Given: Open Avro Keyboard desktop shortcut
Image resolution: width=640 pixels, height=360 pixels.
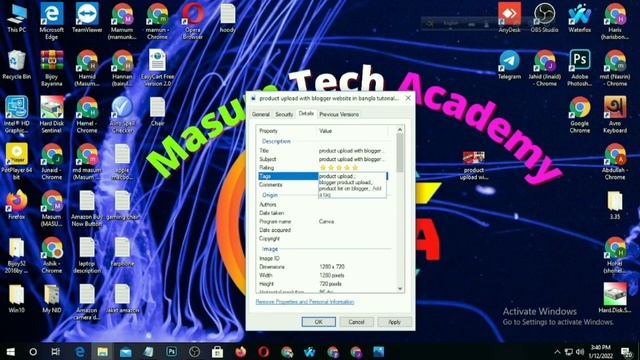Looking at the screenshot, I should pos(615,115).
